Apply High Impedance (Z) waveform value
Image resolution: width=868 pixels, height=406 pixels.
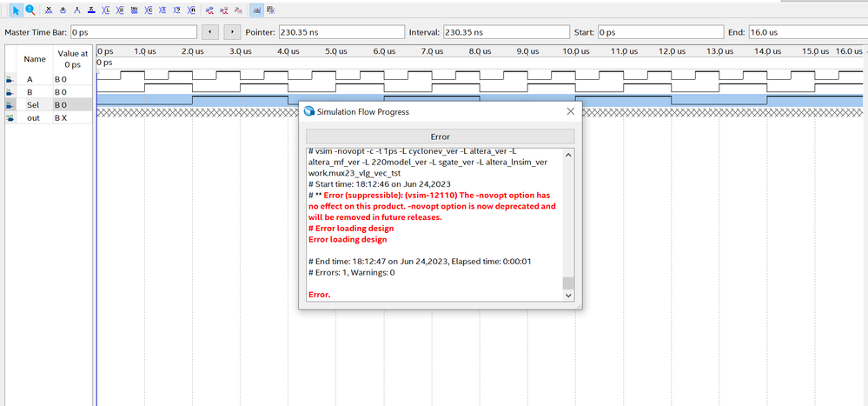click(91, 10)
